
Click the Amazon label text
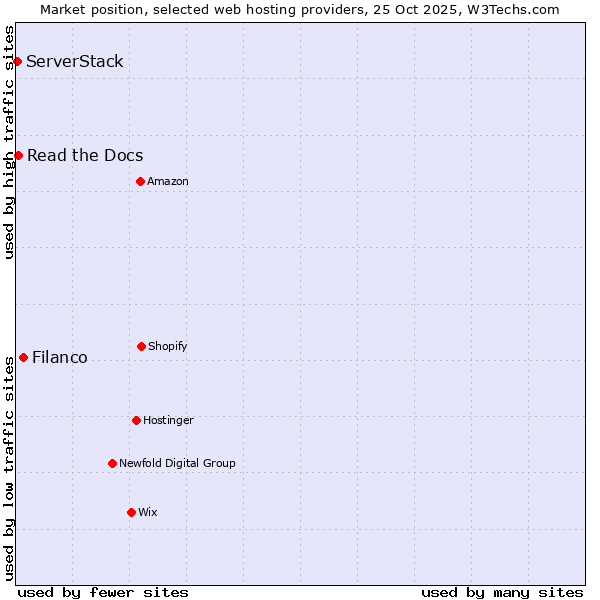168,181
